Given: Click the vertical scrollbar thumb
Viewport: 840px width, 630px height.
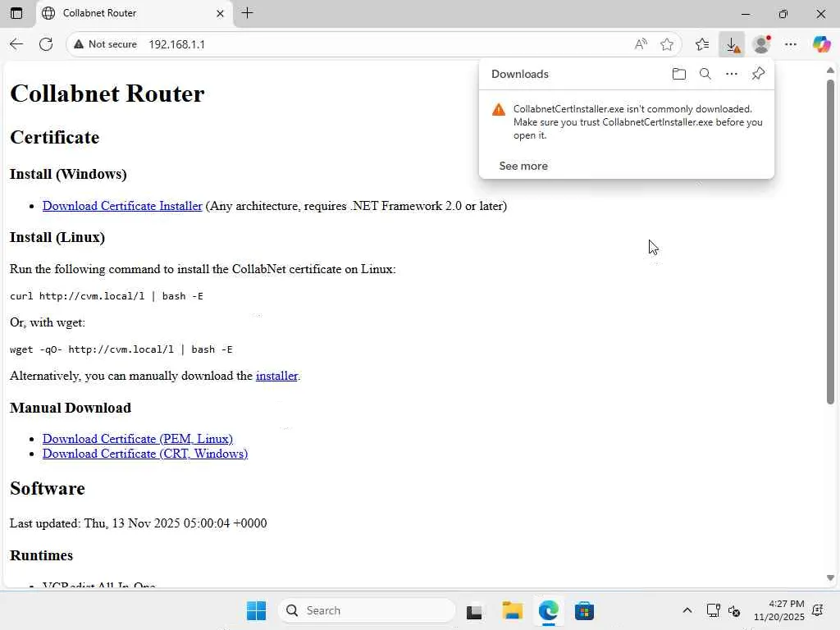Looking at the screenshot, I should click(830, 241).
